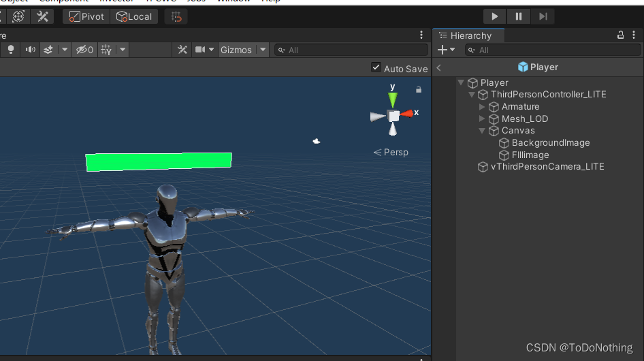The height and width of the screenshot is (361, 644).
Task: Open the Hierarchy create dropdown arrow
Action: (x=452, y=50)
